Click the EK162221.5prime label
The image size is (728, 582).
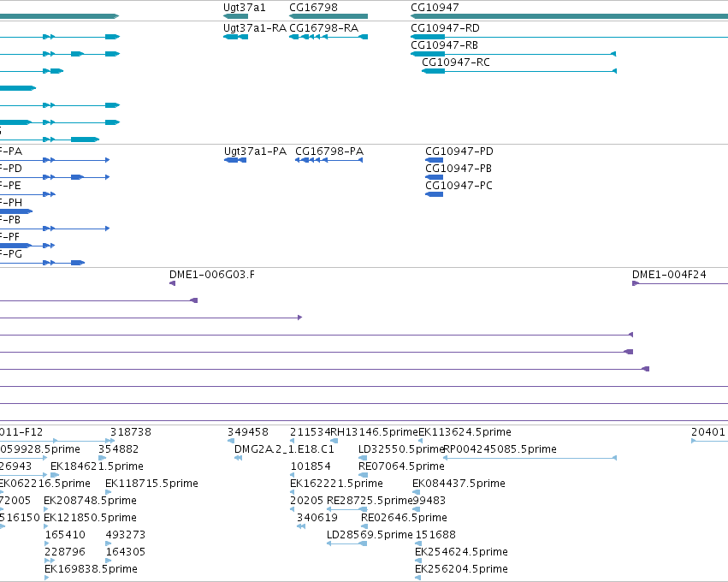point(336,484)
